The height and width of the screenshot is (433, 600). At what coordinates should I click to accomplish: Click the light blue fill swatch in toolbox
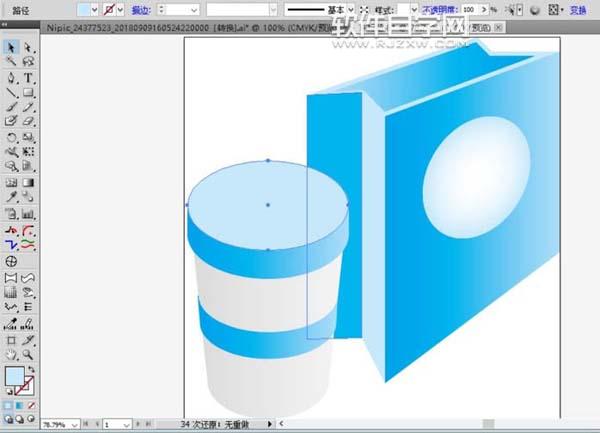14,377
